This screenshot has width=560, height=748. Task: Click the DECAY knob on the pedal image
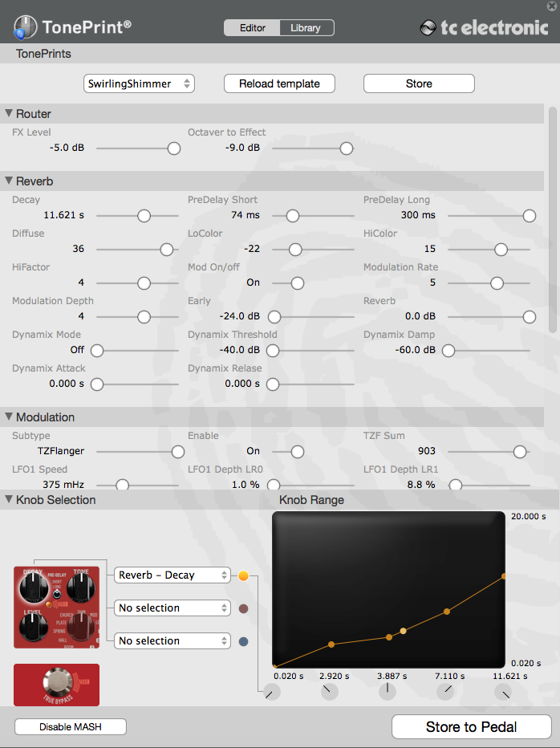tap(33, 587)
